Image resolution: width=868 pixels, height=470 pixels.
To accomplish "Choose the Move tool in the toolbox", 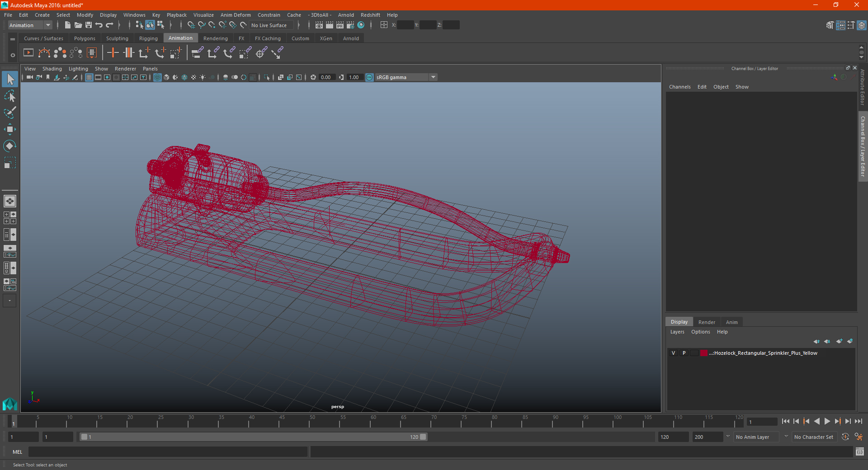I will (9, 129).
